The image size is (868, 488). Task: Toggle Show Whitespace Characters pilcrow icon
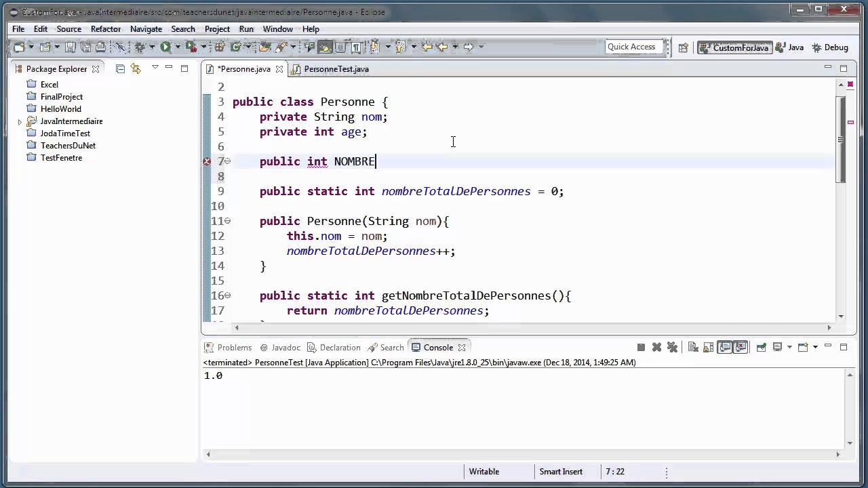pos(356,47)
